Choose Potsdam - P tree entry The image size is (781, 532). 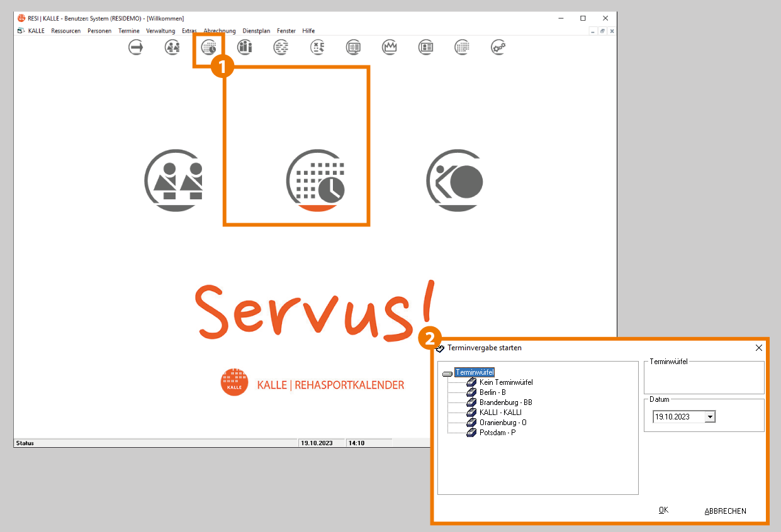click(497, 433)
